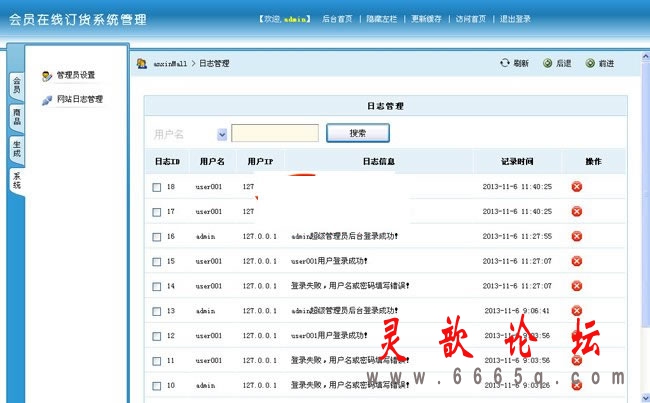Image resolution: width=650 pixels, height=403 pixels.
Task: Click the vertical scrollbar down arrow
Action: [x=646, y=397]
